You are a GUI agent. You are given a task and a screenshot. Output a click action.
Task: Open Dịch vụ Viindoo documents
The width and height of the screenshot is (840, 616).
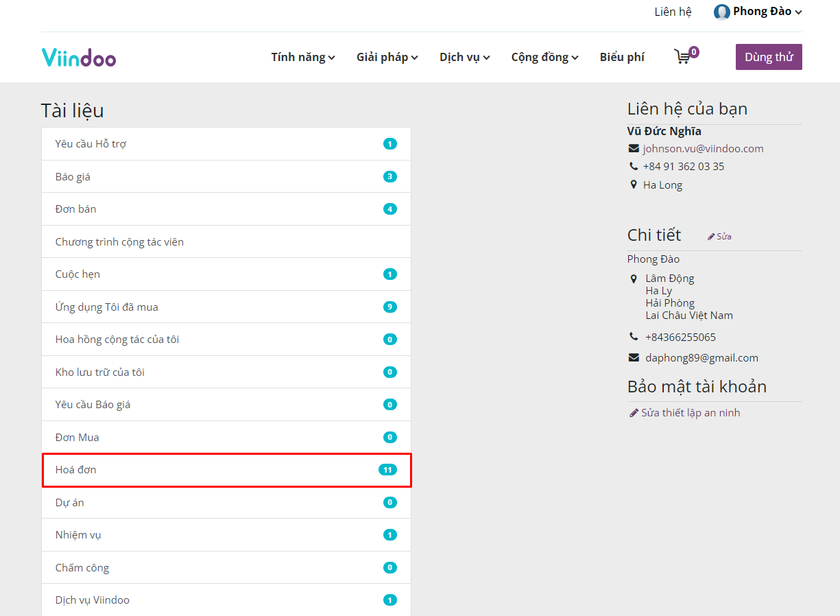click(226, 600)
